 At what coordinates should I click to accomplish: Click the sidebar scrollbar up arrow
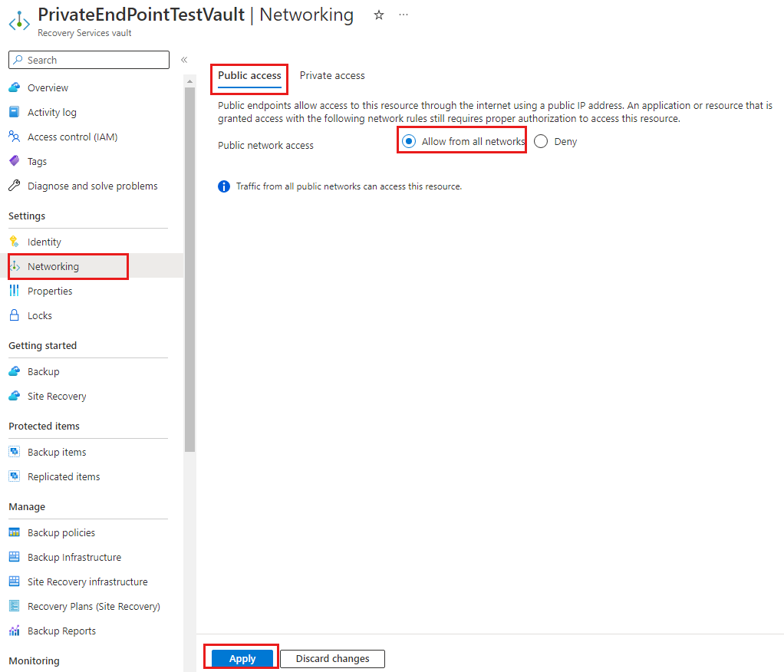[x=189, y=81]
